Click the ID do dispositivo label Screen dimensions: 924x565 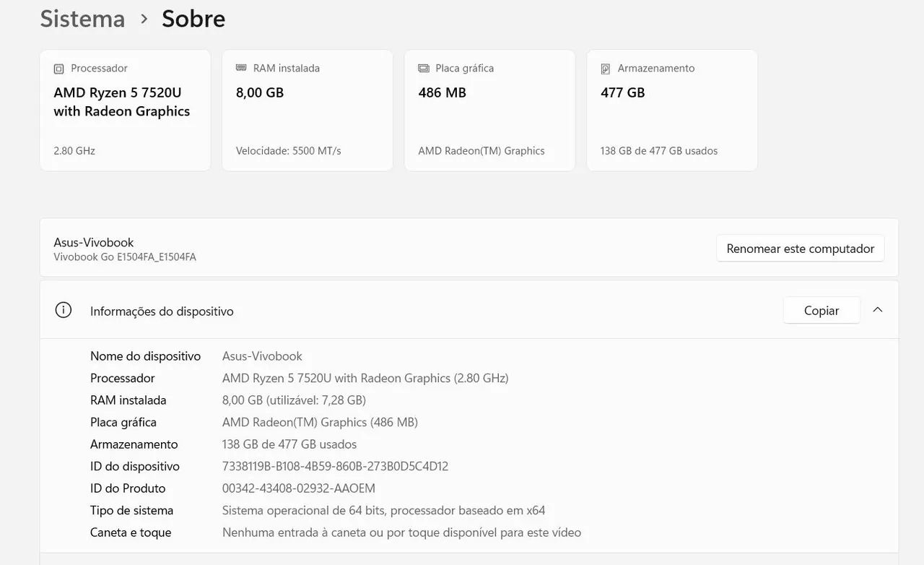click(x=135, y=466)
